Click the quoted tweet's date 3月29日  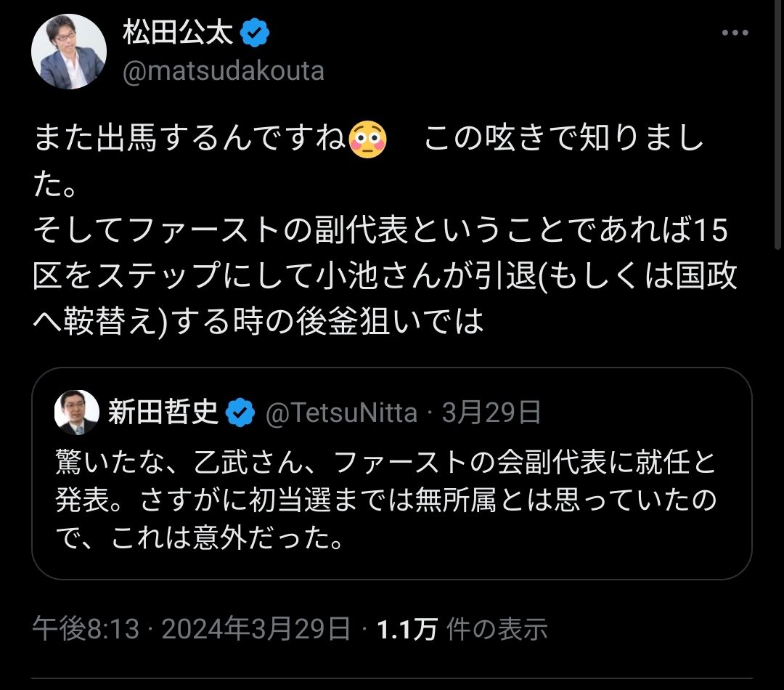491,414
